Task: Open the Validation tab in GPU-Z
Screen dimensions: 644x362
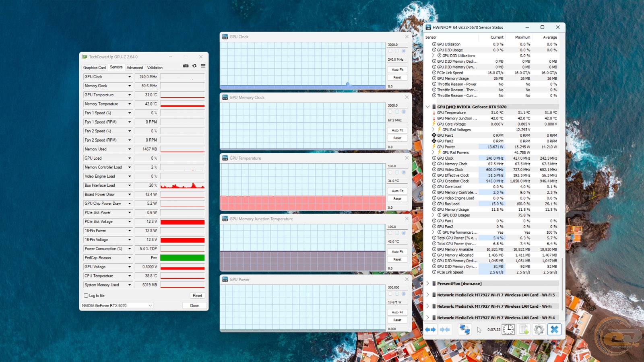Action: pos(155,68)
